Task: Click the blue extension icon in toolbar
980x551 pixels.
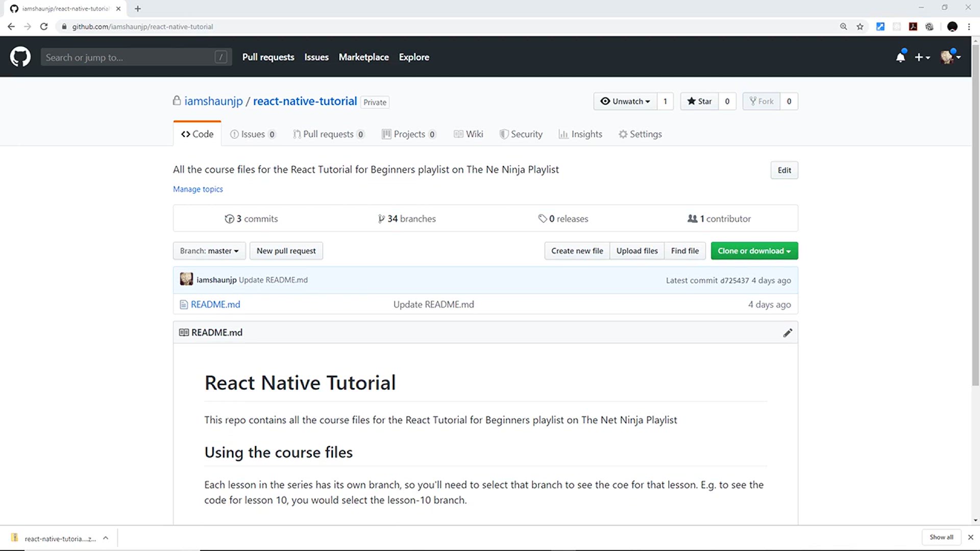Action: pyautogui.click(x=880, y=27)
